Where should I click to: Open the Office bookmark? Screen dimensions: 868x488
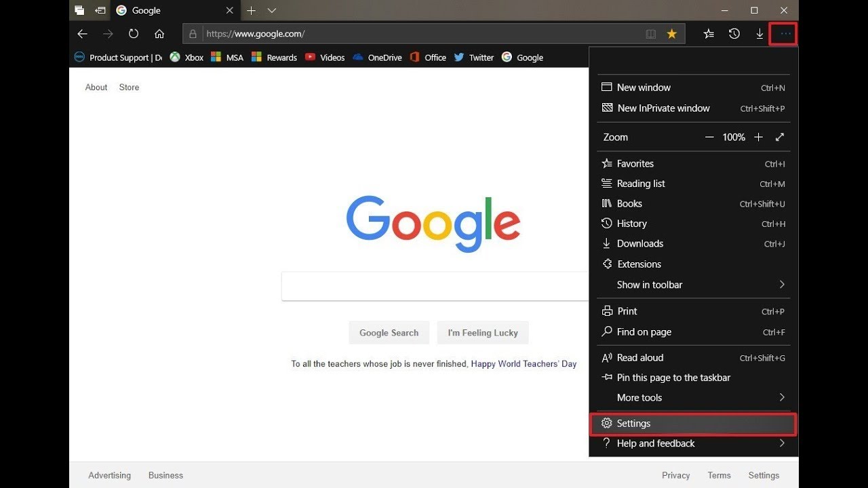[428, 58]
